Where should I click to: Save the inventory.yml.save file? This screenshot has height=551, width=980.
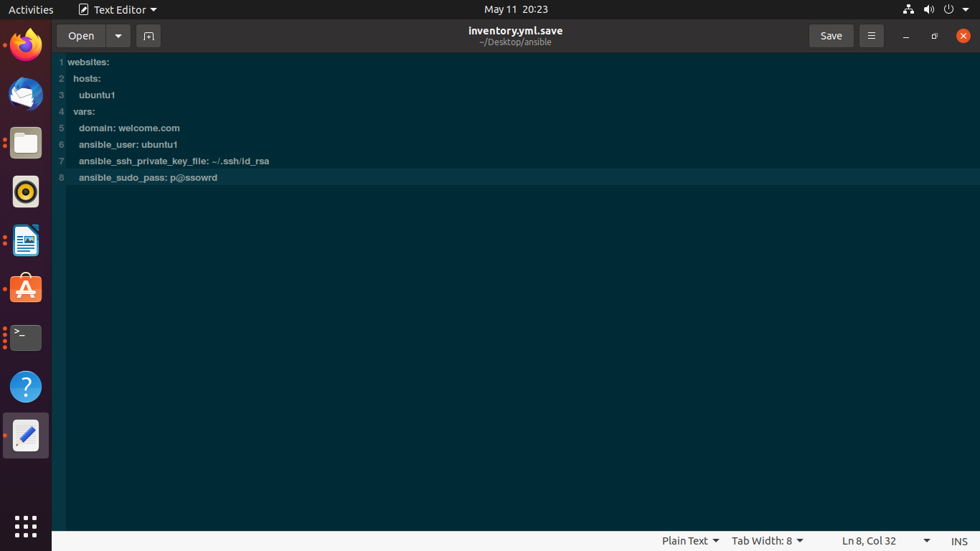click(x=831, y=35)
